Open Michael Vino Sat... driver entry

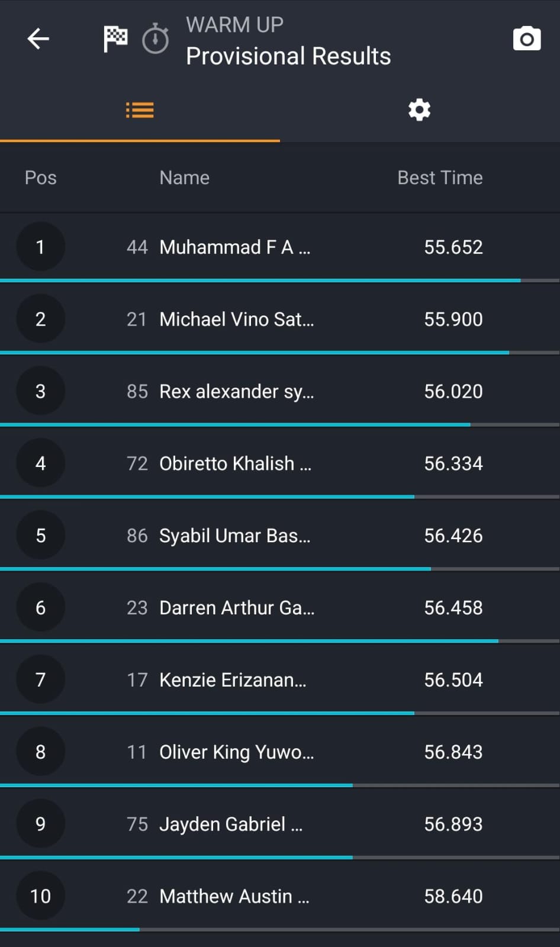tap(237, 319)
